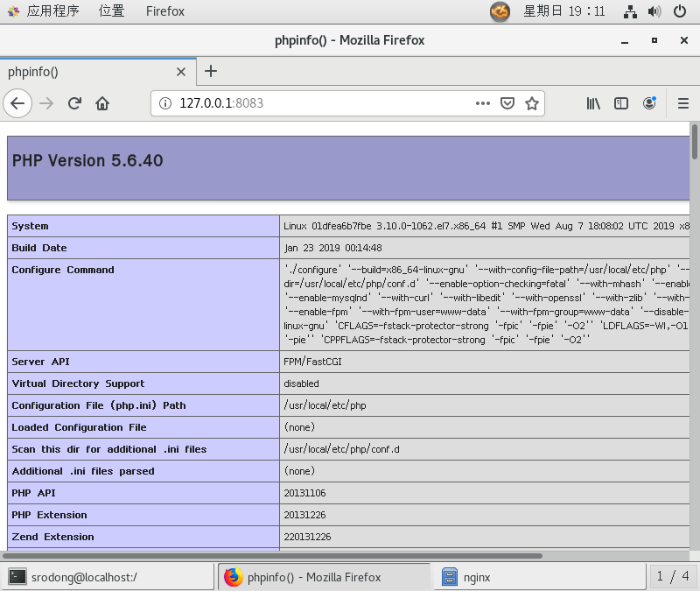The image size is (700, 591).
Task: Click the Firefox back arrow button
Action: [17, 103]
